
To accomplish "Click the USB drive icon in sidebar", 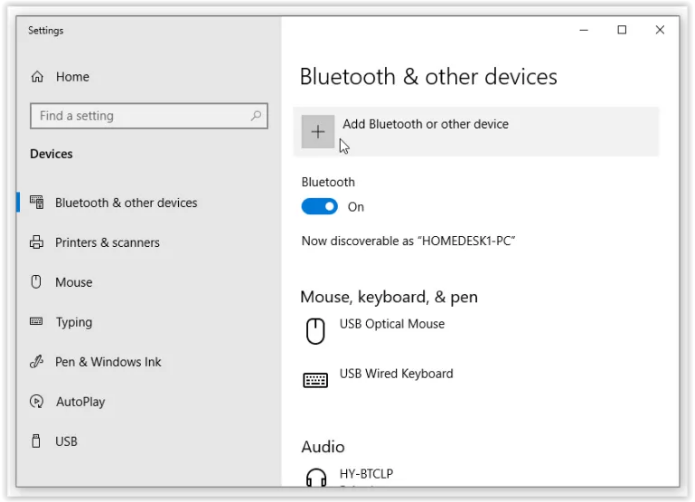I will tap(37, 441).
